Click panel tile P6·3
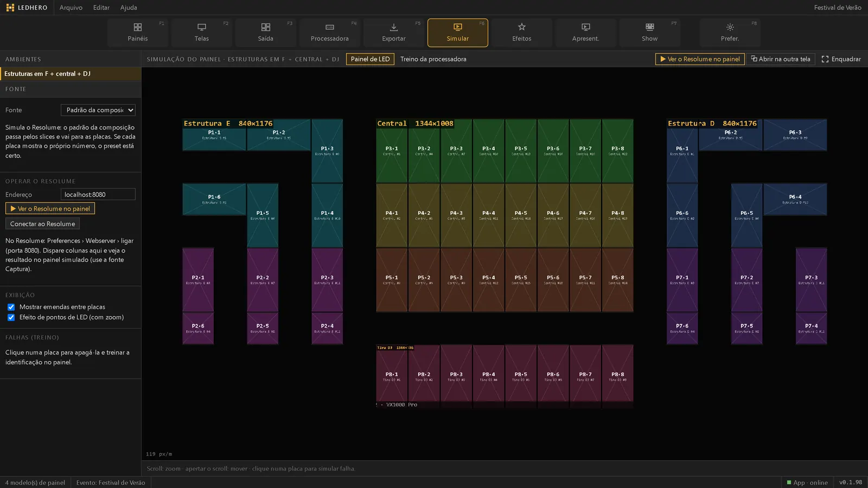 pos(795,134)
